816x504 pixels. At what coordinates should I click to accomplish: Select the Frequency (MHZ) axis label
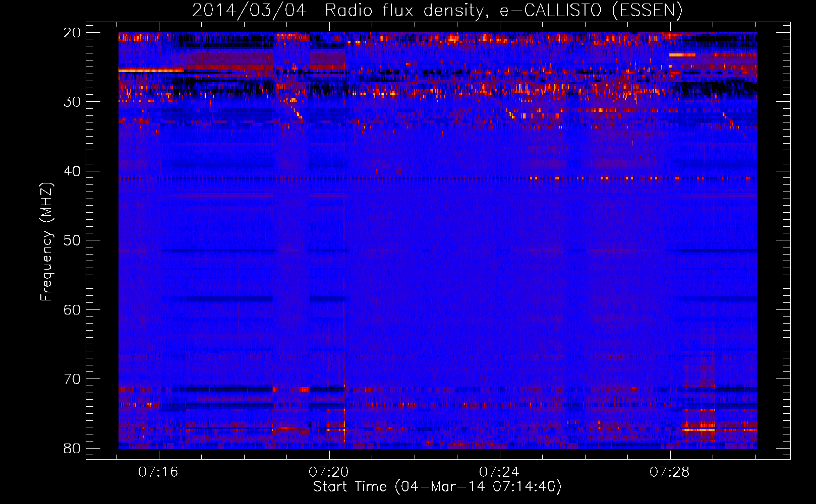[46, 242]
